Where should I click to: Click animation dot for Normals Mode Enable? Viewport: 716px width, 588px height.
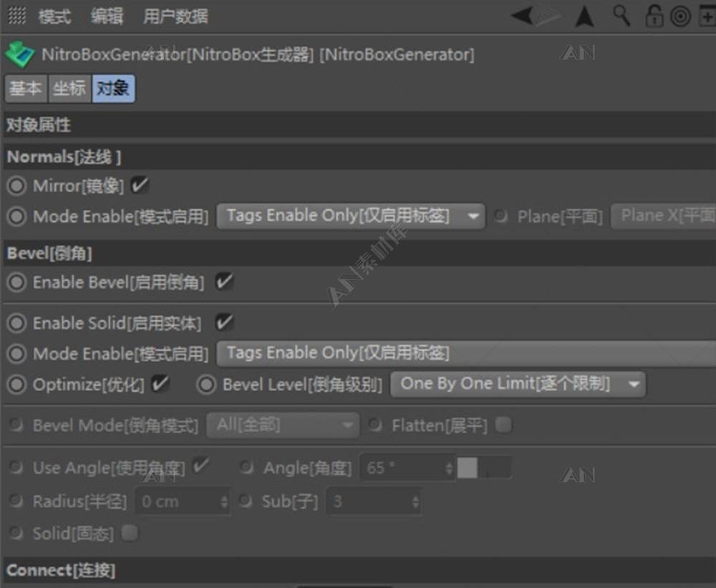17,216
